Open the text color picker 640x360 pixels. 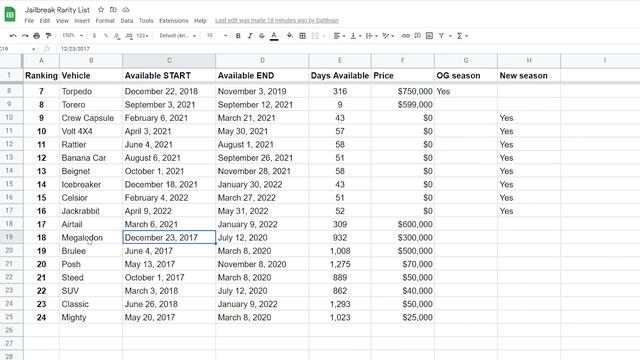pos(274,36)
